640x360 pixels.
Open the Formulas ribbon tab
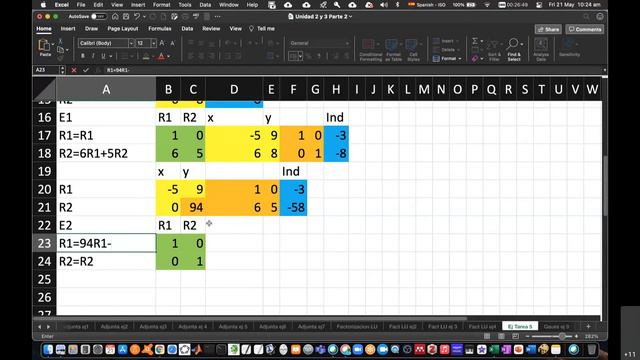[x=160, y=29]
